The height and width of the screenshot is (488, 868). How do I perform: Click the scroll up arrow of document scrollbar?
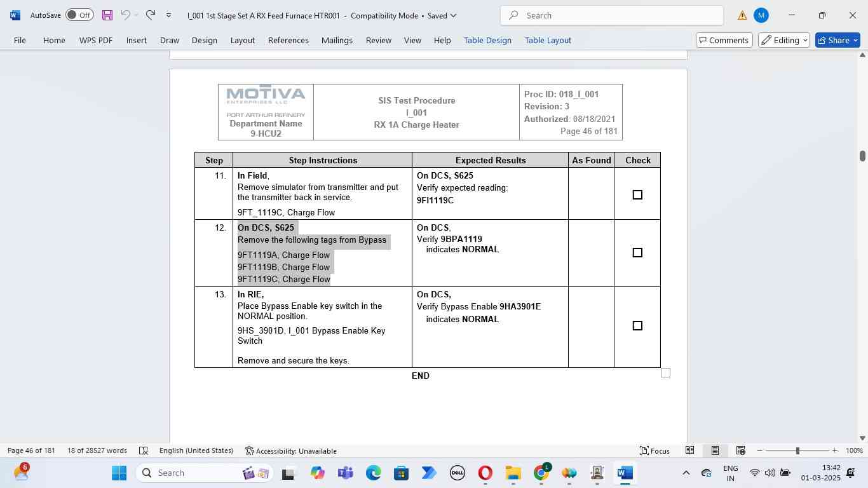click(x=862, y=55)
